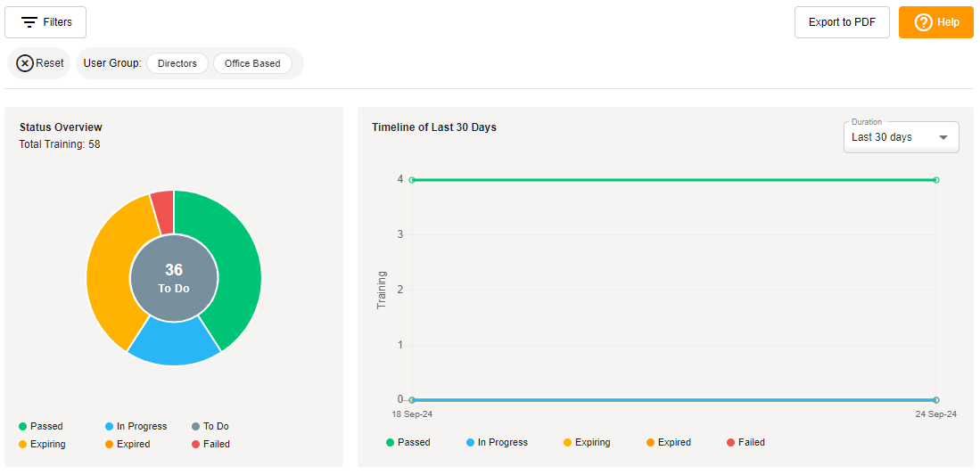The height and width of the screenshot is (475, 980).
Task: Select the Office Based group chip
Action: (x=252, y=63)
